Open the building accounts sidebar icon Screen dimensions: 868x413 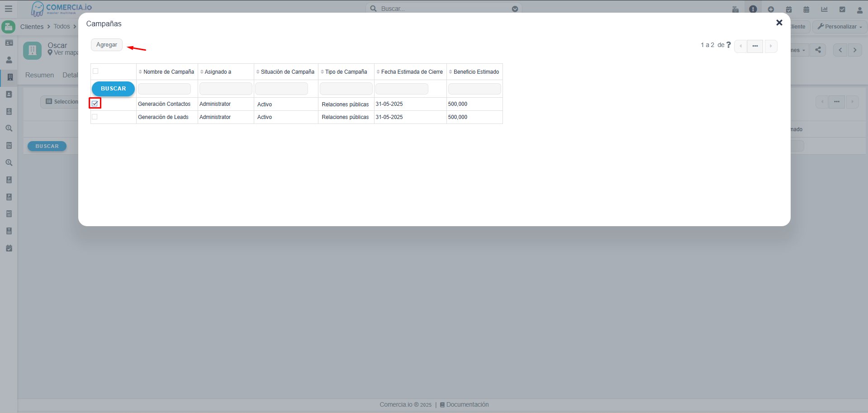9,77
